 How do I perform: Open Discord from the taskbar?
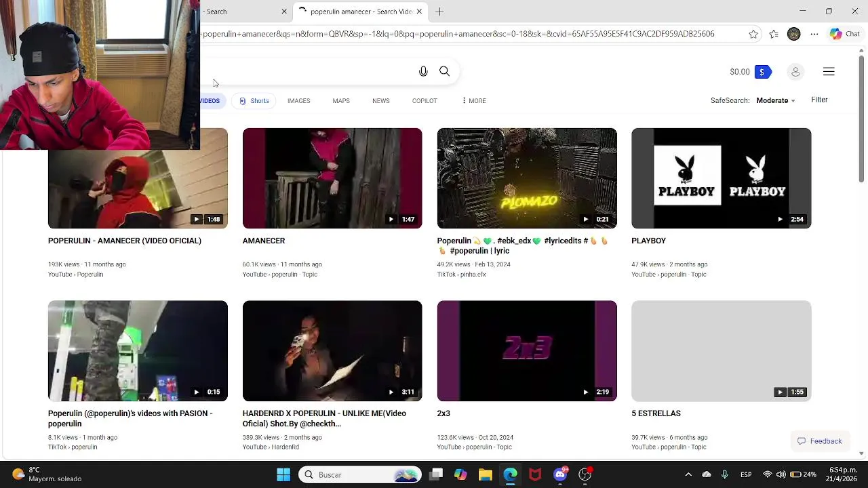(560, 474)
